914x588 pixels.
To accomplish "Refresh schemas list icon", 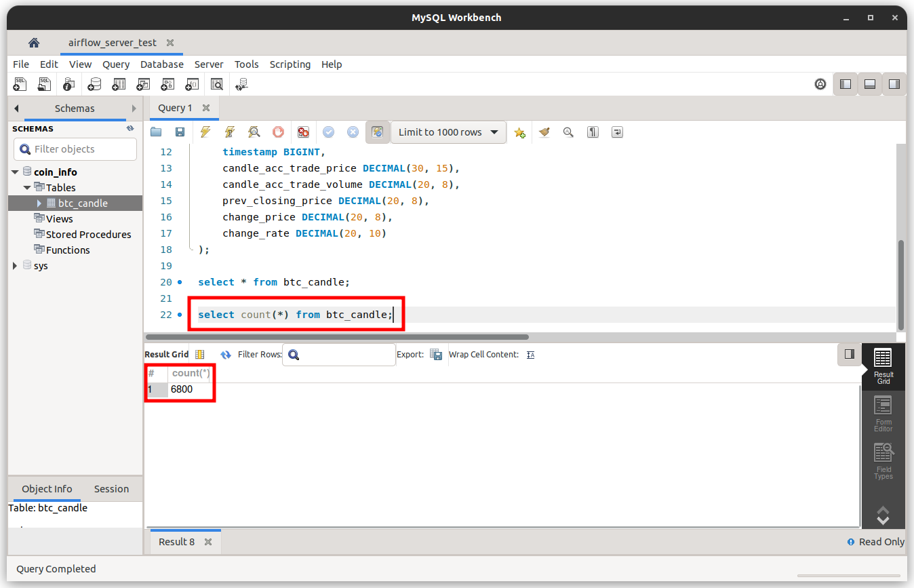I will tap(130, 128).
